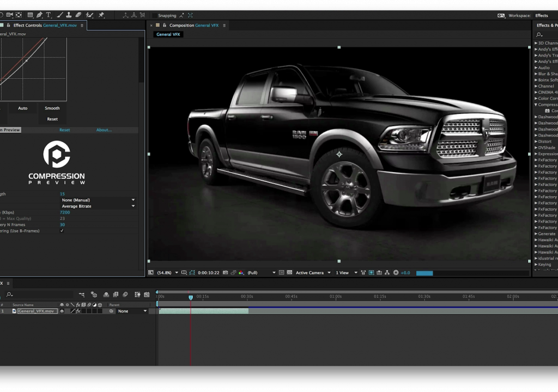Viewport: 558px width, 392px height.
Task: Open the Effect Controls panel menu
Action: pyautogui.click(x=82, y=25)
